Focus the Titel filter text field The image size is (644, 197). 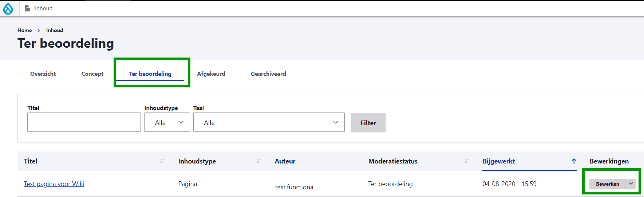(84, 122)
